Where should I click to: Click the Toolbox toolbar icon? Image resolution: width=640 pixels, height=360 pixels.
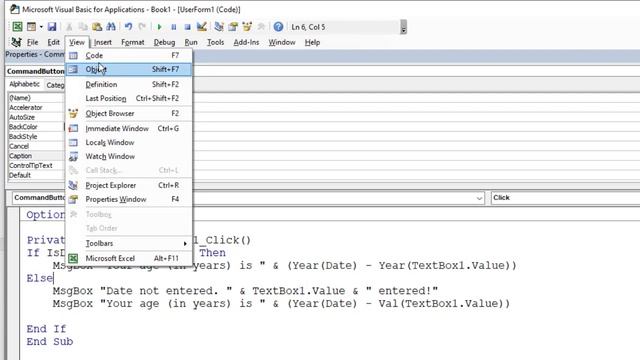tap(261, 27)
